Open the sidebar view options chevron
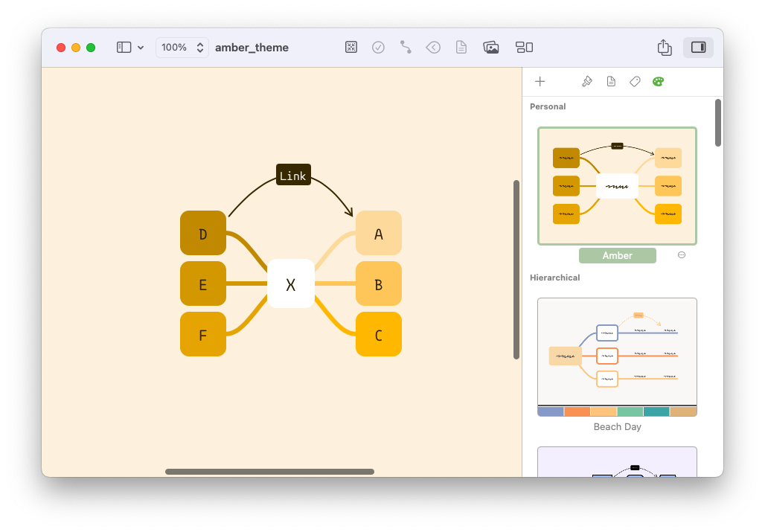The height and width of the screenshot is (532, 765). tap(140, 47)
